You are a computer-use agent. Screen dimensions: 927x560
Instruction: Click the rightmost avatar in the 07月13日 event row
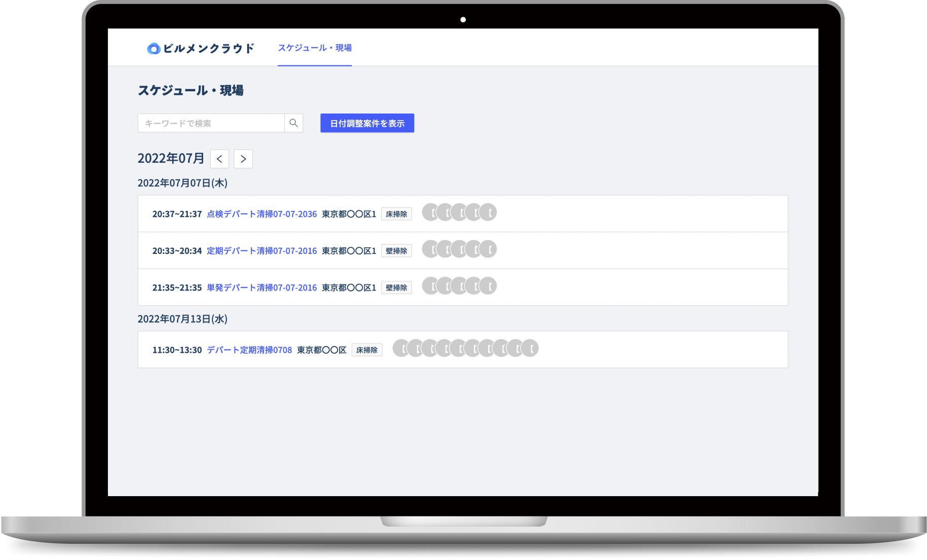coord(530,348)
